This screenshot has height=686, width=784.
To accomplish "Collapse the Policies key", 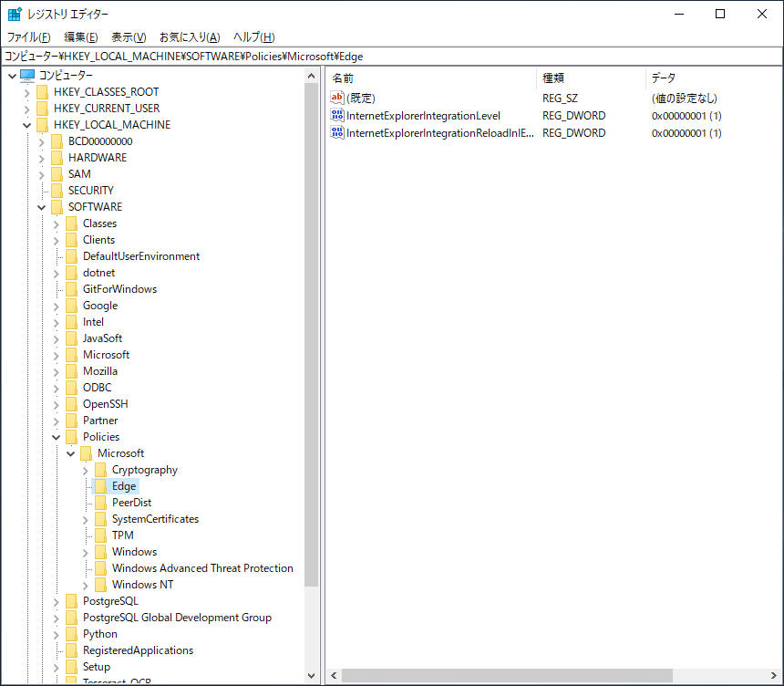I will point(56,437).
